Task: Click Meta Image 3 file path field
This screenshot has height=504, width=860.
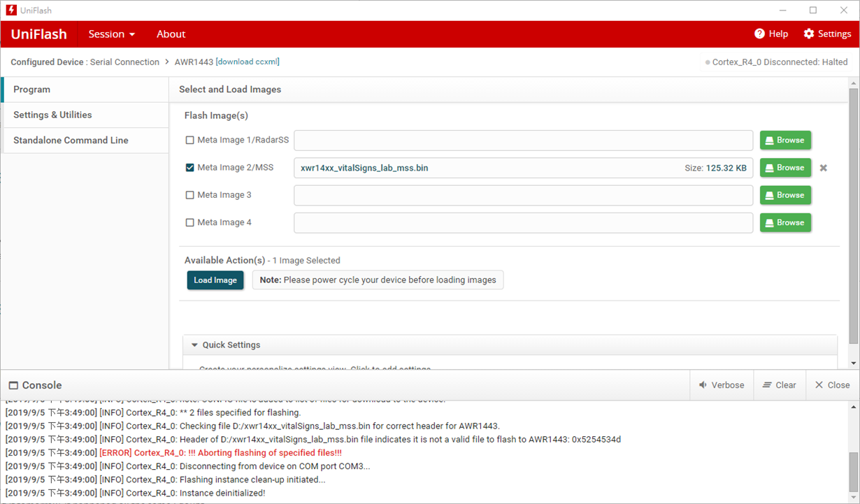Action: (x=523, y=195)
